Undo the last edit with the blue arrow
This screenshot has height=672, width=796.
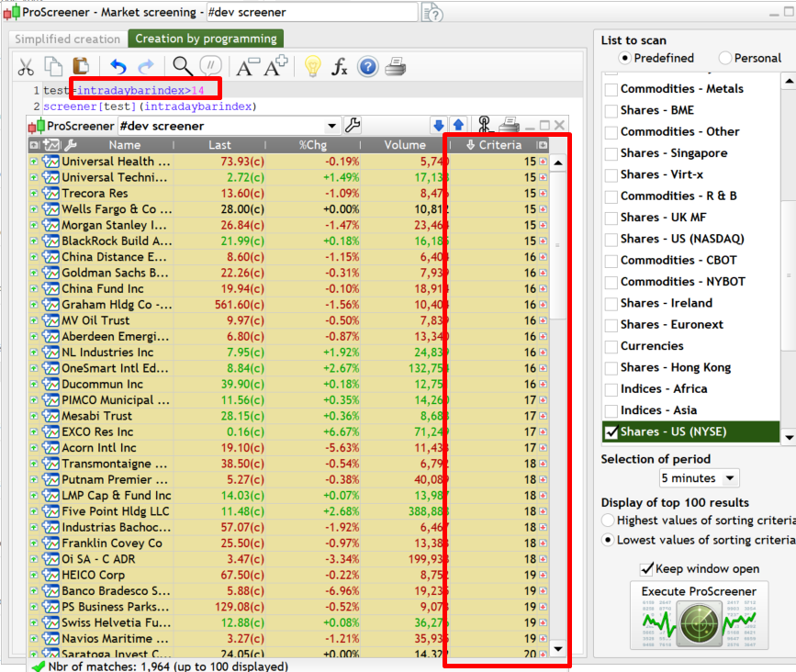(118, 66)
